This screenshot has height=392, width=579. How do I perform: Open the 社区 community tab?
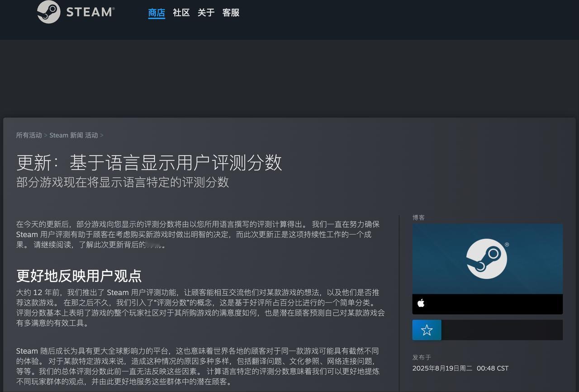coord(181,13)
